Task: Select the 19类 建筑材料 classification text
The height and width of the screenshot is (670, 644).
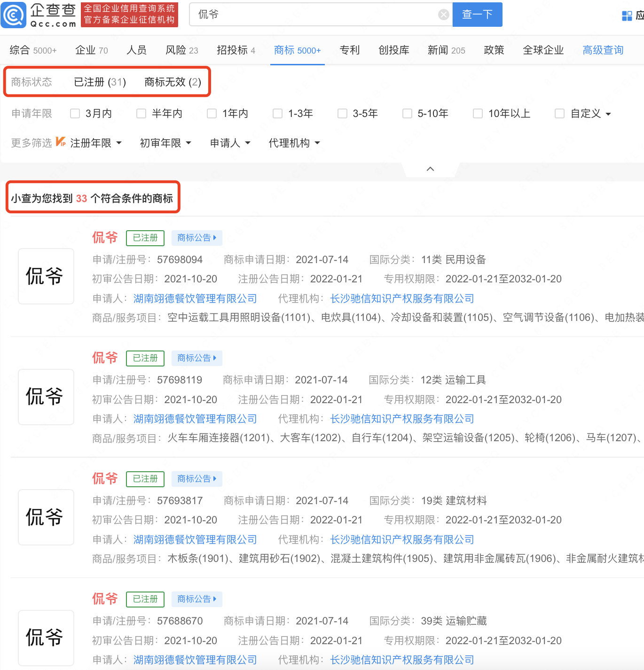Action: [x=454, y=500]
